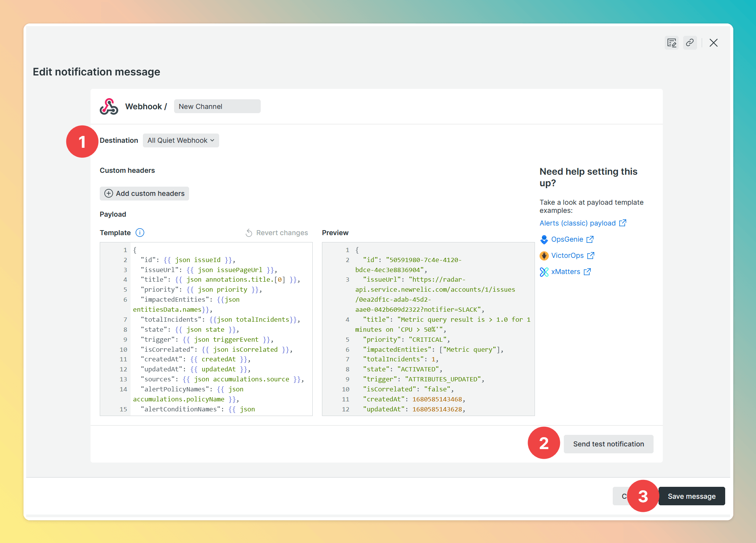This screenshot has width=756, height=543.
Task: Open the VictorOps example link
Action: click(567, 256)
